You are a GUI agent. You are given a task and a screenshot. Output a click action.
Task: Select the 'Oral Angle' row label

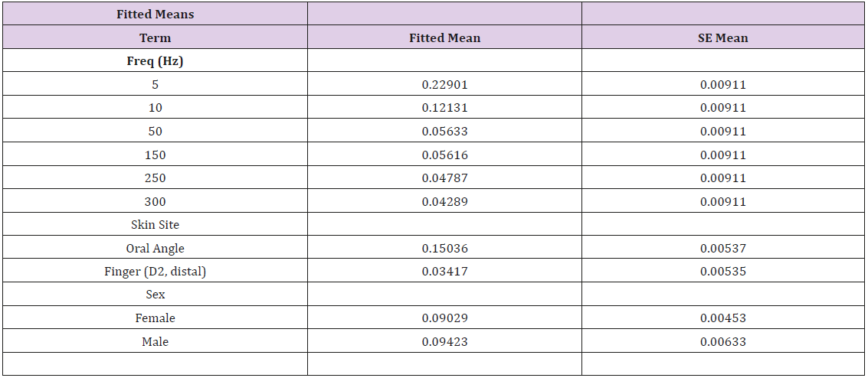click(x=155, y=248)
